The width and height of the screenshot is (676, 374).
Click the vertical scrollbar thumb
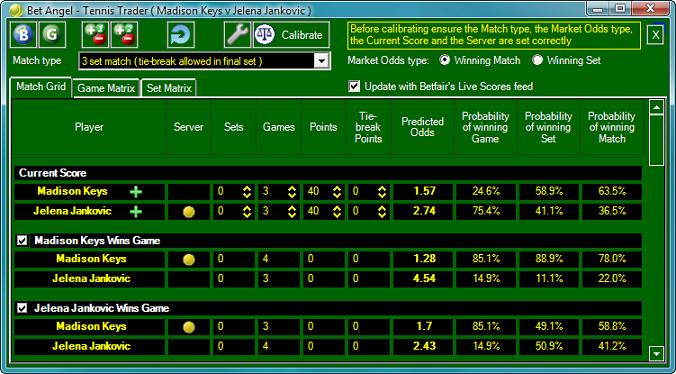click(656, 140)
